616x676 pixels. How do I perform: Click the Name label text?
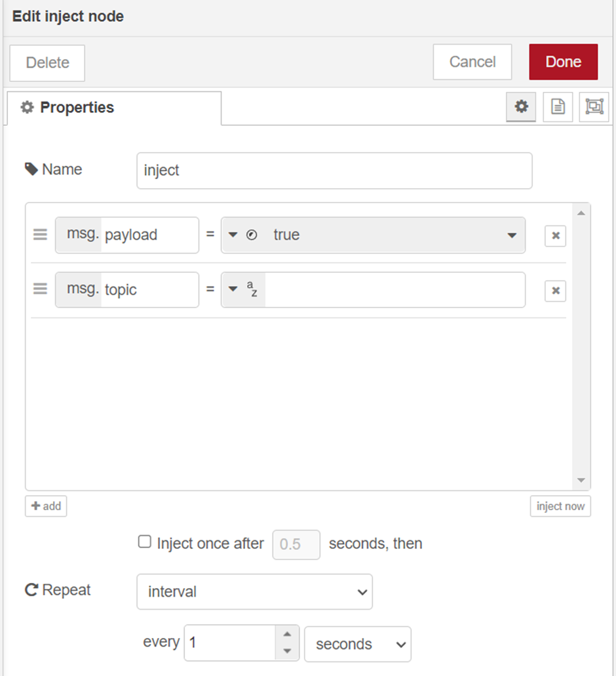(62, 169)
